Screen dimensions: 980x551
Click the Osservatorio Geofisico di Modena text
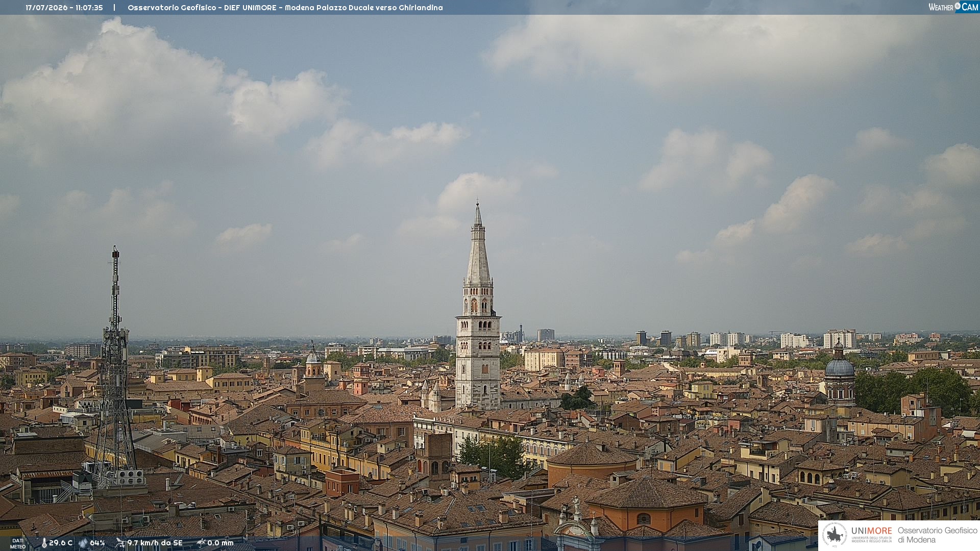point(937,535)
